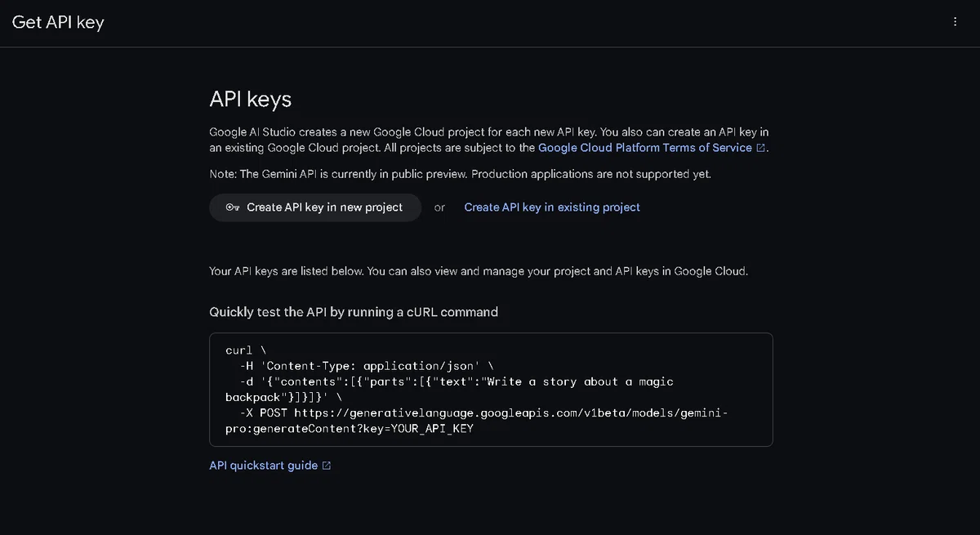
Task: Click the Google AI Studio description paragraph
Action: [x=490, y=140]
